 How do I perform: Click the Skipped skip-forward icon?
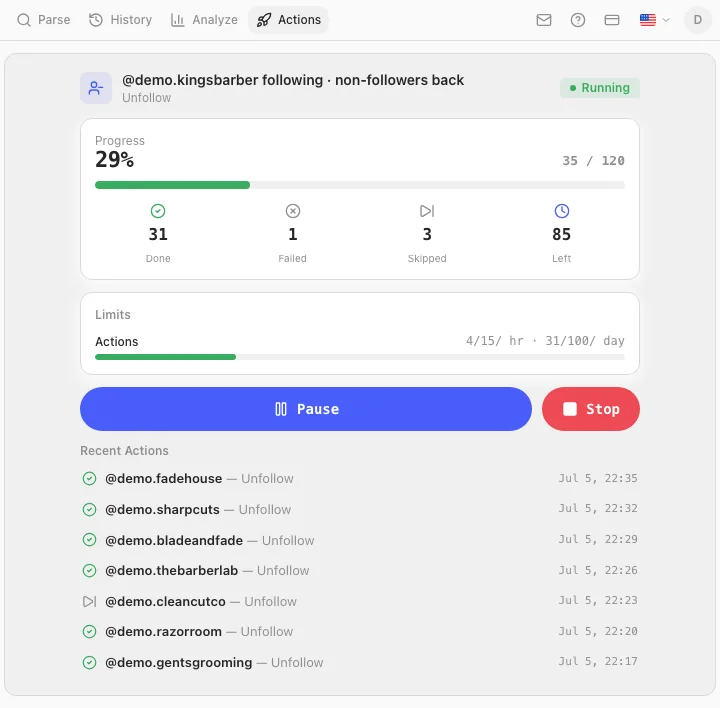(x=427, y=211)
